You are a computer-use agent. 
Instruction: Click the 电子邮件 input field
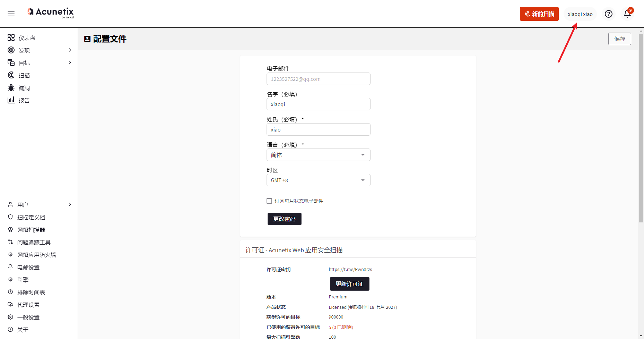pyautogui.click(x=318, y=79)
